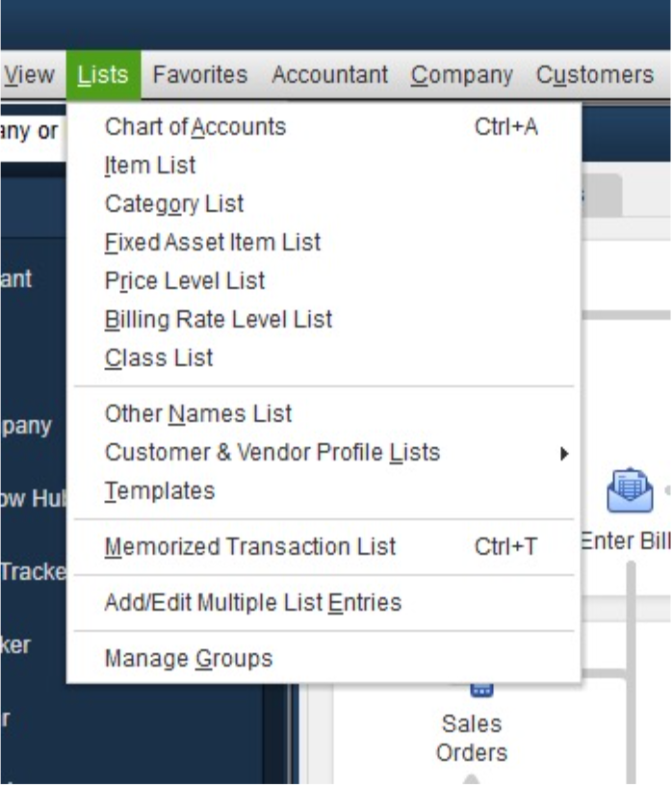Open the Accountant menu
This screenshot has width=672, height=788.
click(329, 75)
